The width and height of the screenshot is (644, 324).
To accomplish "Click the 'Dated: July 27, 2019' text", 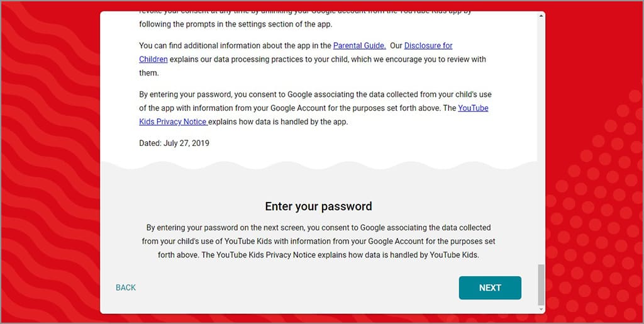I will coord(174,143).
